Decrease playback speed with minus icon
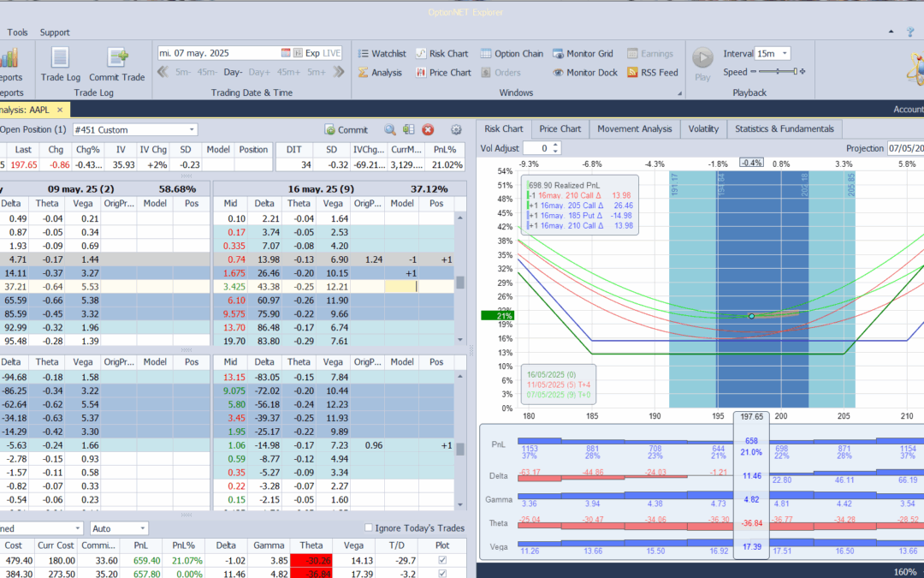The width and height of the screenshot is (924, 578). pos(753,72)
